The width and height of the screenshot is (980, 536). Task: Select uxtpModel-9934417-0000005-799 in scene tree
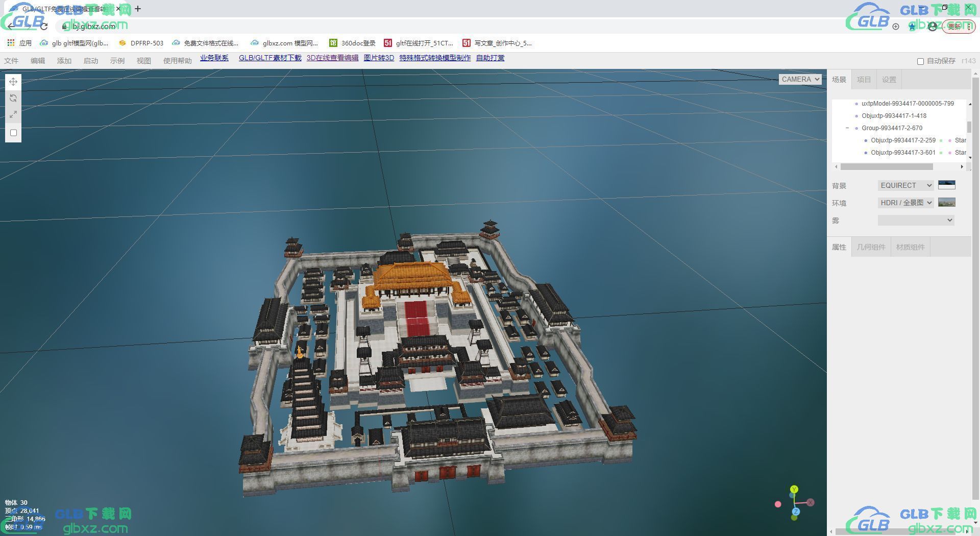tap(908, 104)
